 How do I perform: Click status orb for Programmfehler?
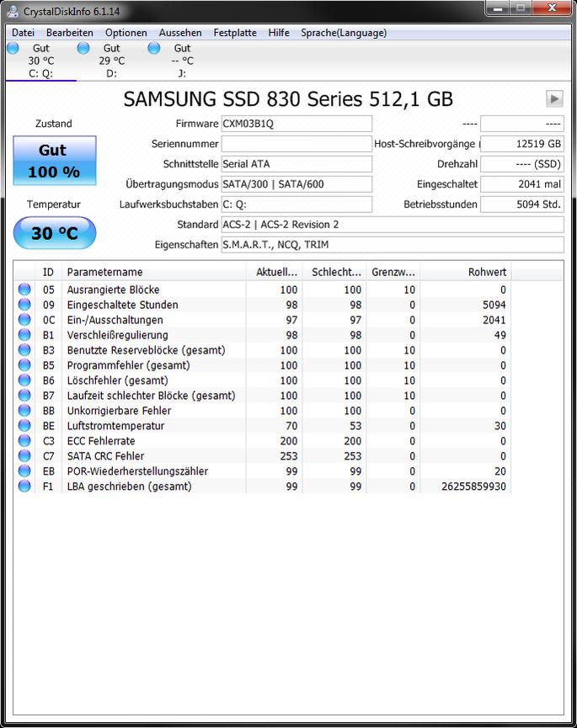24,365
